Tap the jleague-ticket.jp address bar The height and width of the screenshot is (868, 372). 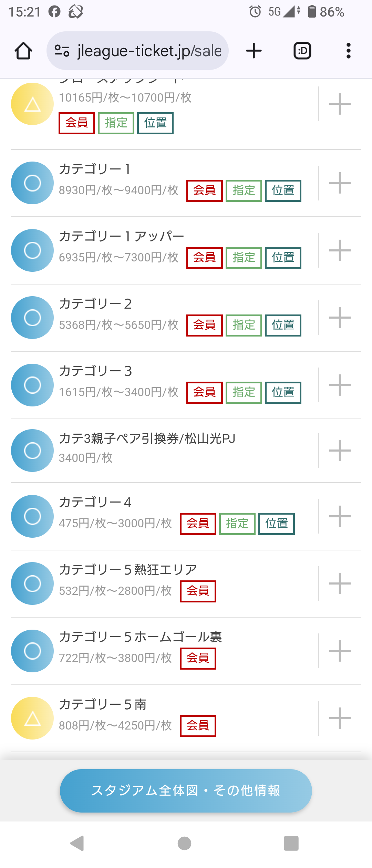pyautogui.click(x=137, y=51)
